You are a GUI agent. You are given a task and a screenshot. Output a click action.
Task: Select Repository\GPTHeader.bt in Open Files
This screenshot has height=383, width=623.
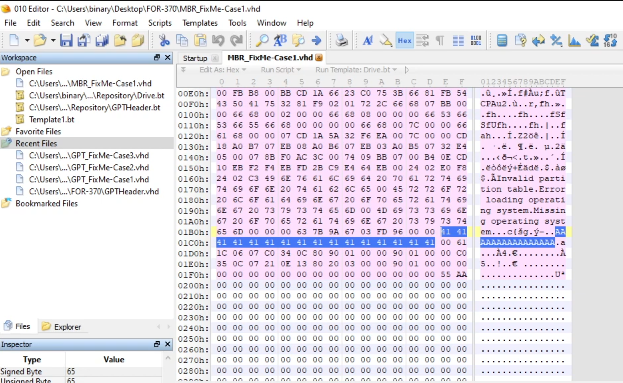click(94, 108)
